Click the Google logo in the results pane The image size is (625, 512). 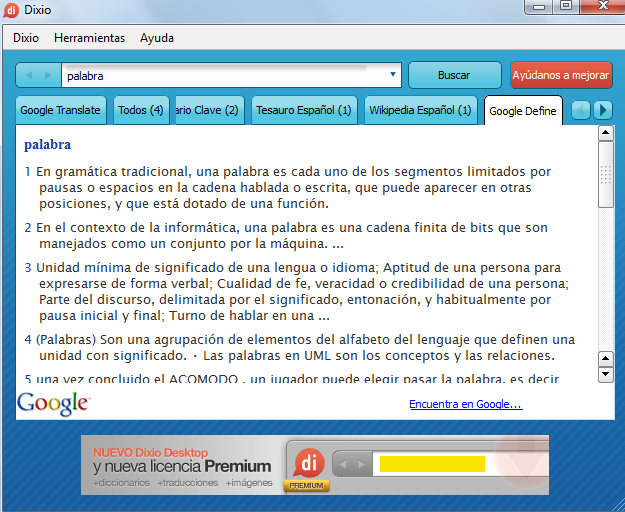click(53, 403)
